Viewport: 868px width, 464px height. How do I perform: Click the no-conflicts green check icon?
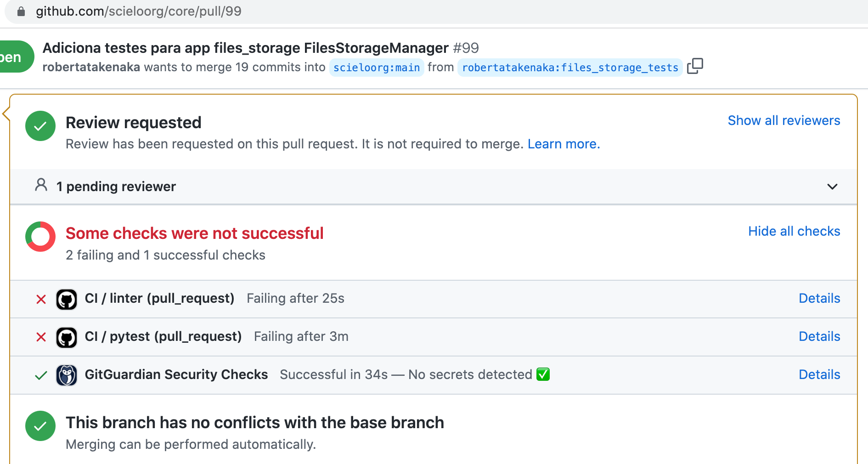[40, 426]
